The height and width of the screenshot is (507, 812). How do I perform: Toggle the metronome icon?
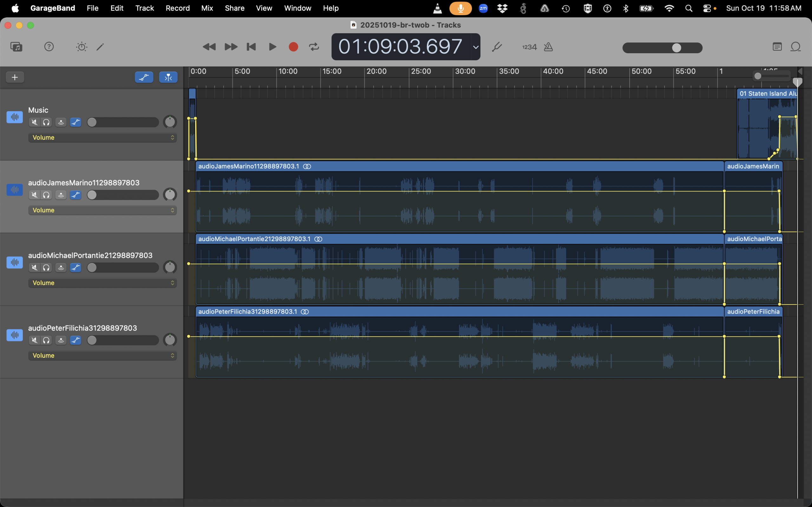548,47
